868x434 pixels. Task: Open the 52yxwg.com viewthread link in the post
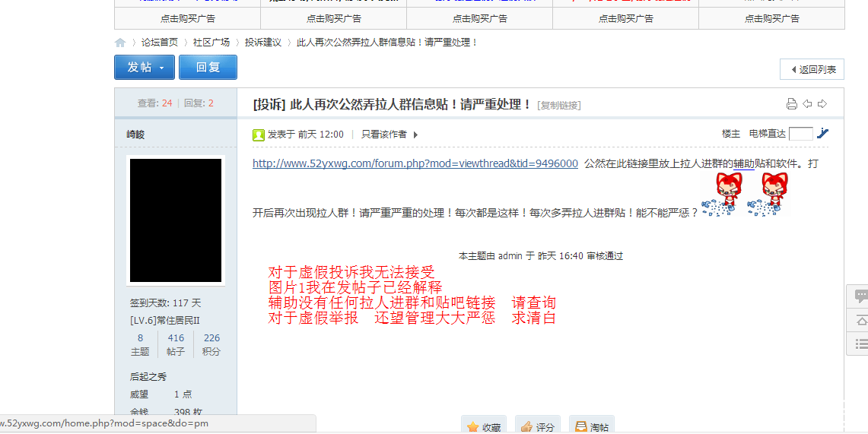point(415,163)
